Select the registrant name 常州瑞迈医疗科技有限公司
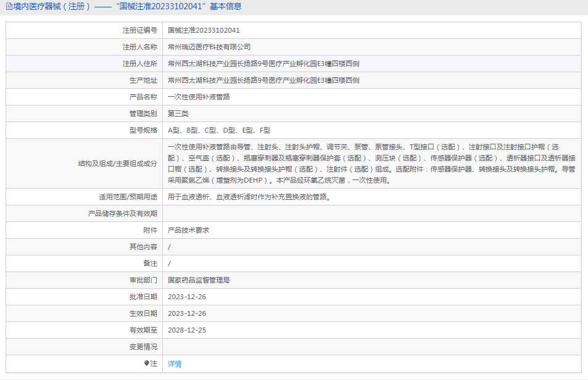The height and width of the screenshot is (380, 588). 209,47
